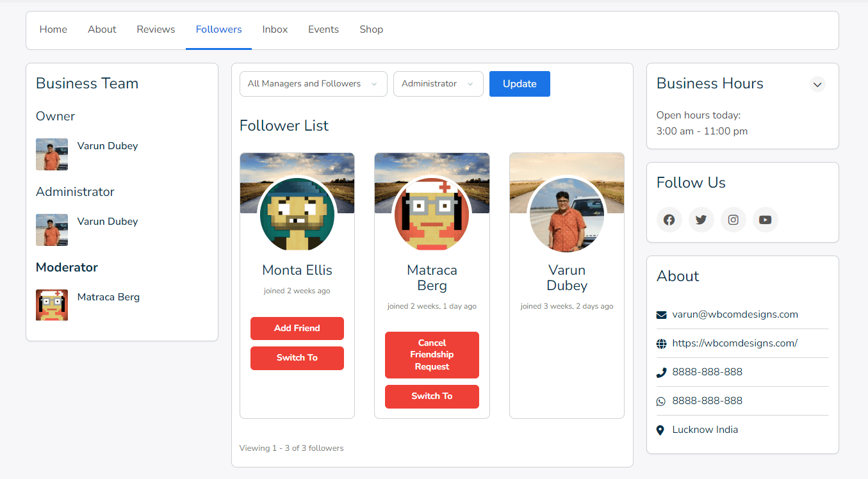The image size is (868, 479).
Task: Click the WhatsApp icon in the About panel
Action: (x=660, y=400)
